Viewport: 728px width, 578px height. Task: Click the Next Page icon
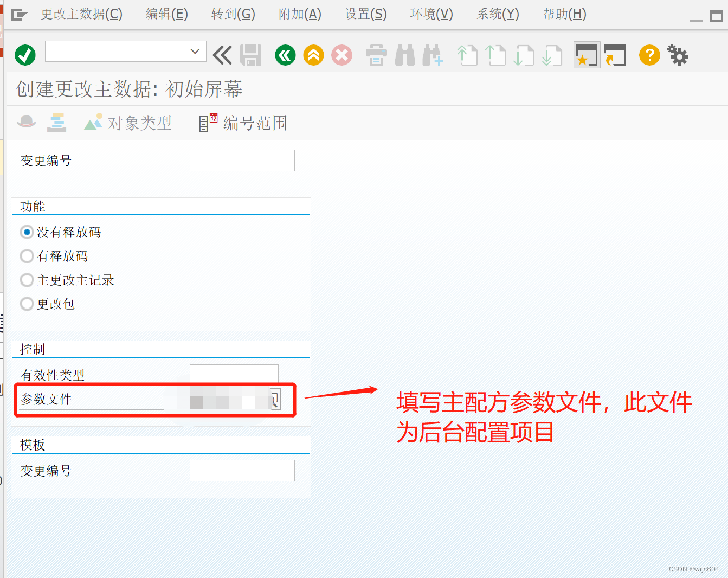[524, 55]
